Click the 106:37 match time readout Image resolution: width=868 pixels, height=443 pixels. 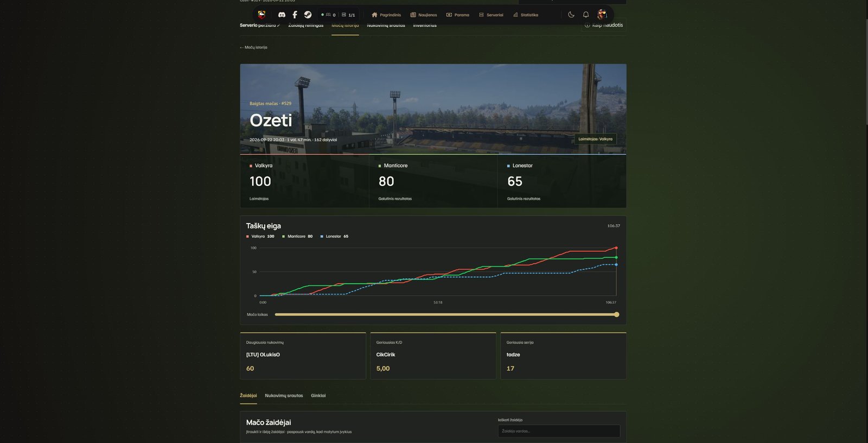(x=614, y=226)
